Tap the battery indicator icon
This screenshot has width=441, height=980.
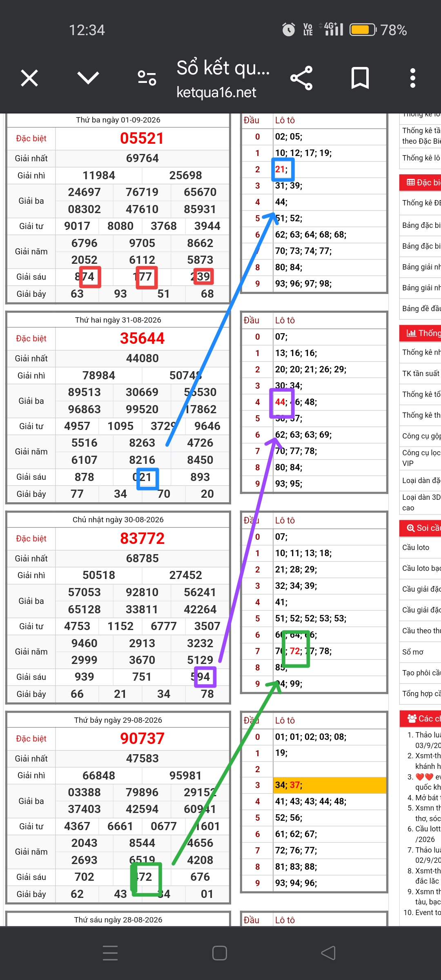coord(363,30)
